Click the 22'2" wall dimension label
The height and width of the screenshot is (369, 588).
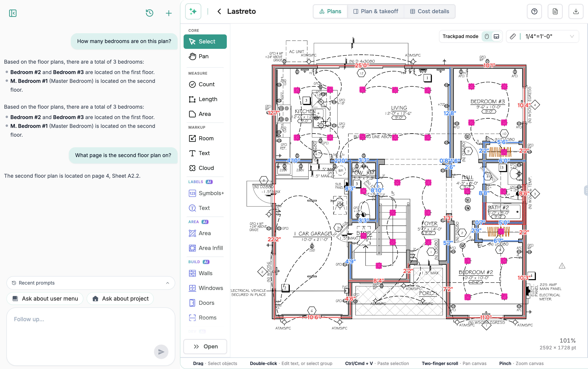pyautogui.click(x=274, y=239)
